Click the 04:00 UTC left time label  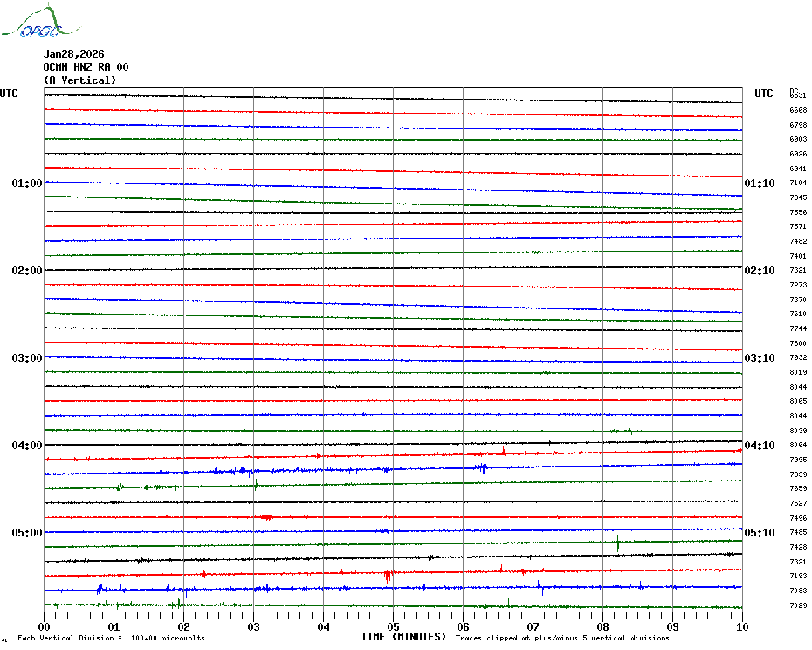click(26, 446)
